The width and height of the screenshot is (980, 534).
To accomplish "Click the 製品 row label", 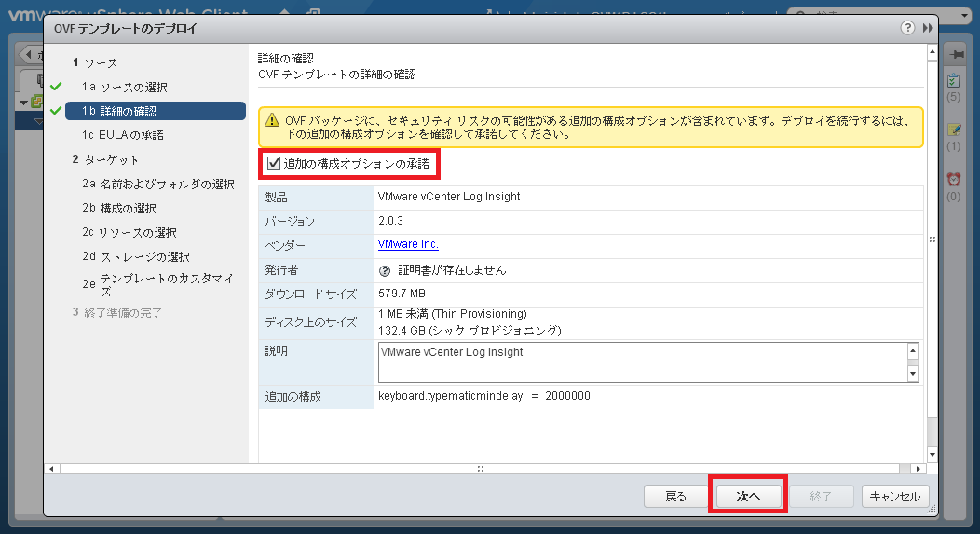I will [x=277, y=197].
